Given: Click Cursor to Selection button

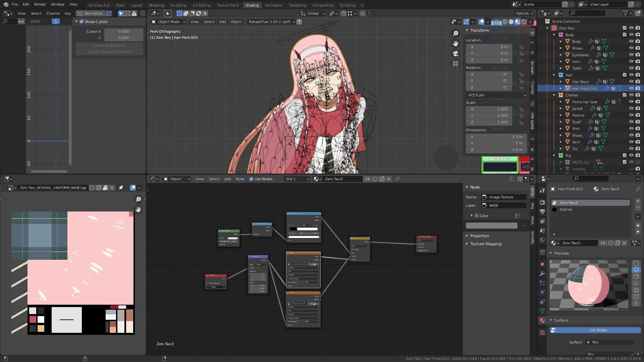Looking at the screenshot, I should 109,46.
